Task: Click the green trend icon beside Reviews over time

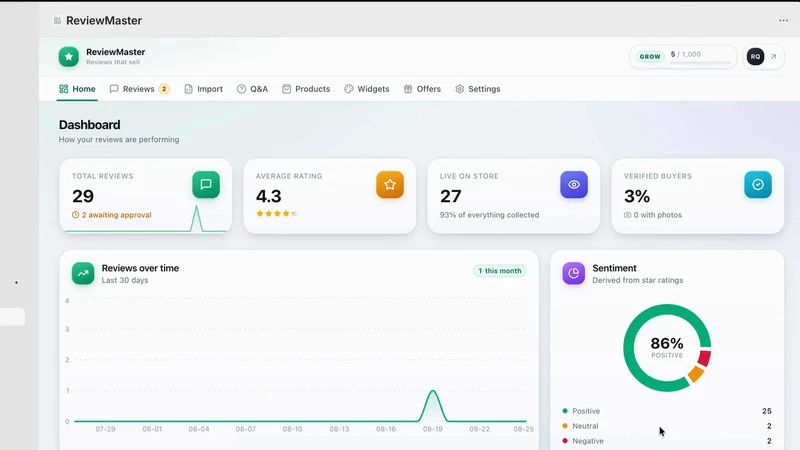Action: (83, 273)
